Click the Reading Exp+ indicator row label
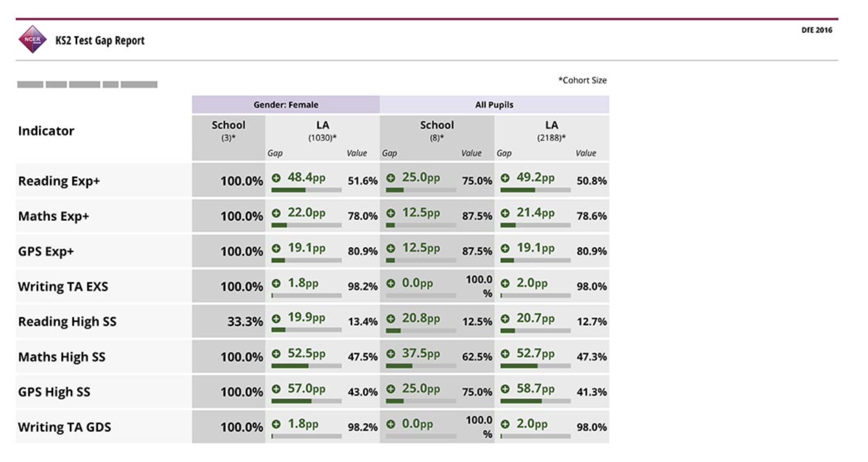 pos(59,181)
